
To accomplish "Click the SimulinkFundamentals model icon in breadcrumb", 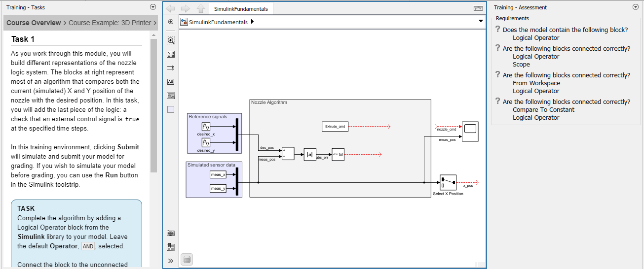I will [x=184, y=22].
